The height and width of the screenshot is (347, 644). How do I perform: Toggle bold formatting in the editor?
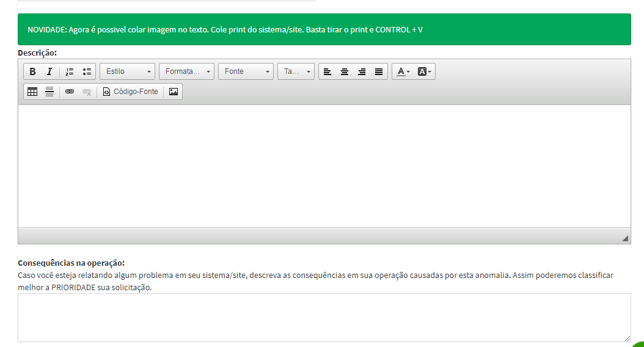pyautogui.click(x=32, y=71)
